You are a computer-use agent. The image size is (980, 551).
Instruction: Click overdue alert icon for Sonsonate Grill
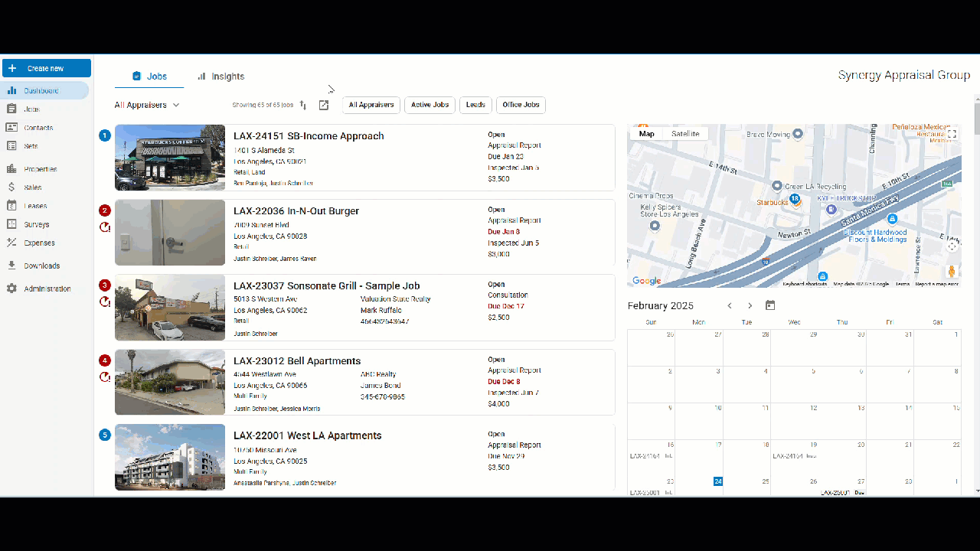coord(105,302)
